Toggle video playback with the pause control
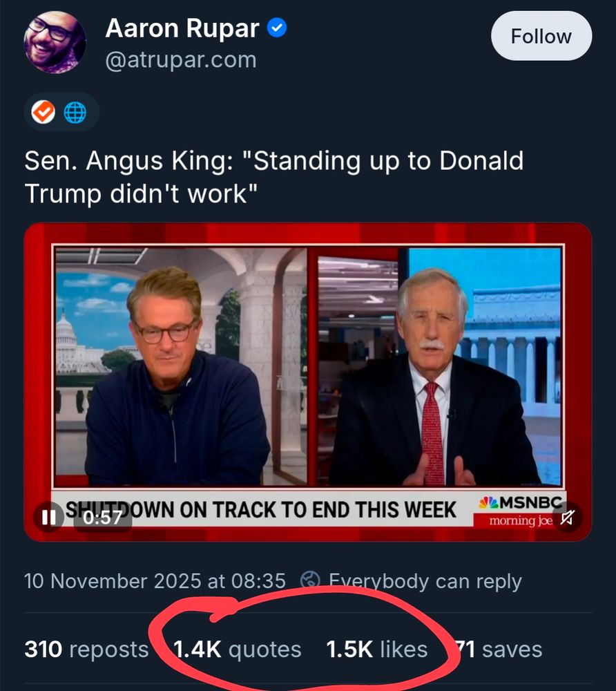616x691 pixels. [x=48, y=514]
